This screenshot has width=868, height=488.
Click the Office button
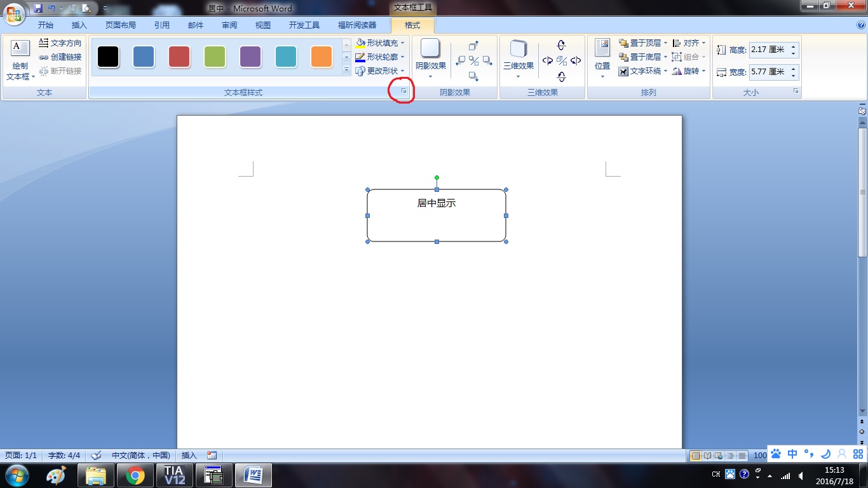pyautogui.click(x=15, y=14)
